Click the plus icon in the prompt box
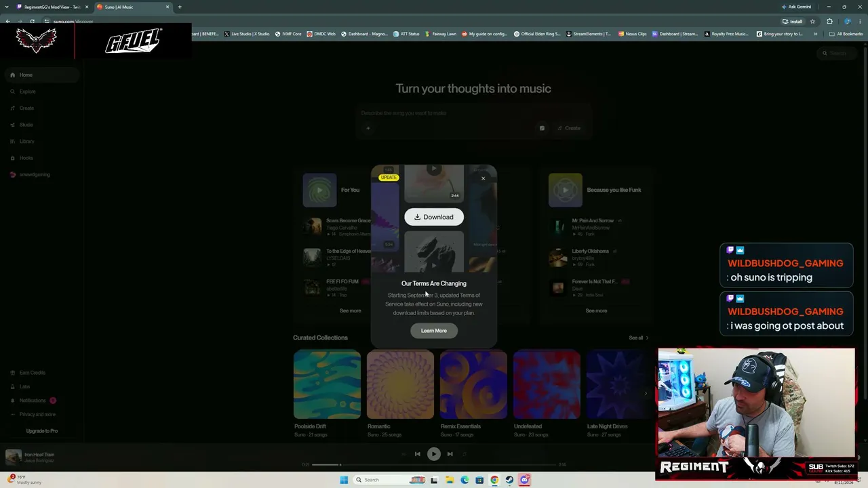Image resolution: width=868 pixels, height=488 pixels. coord(368,128)
